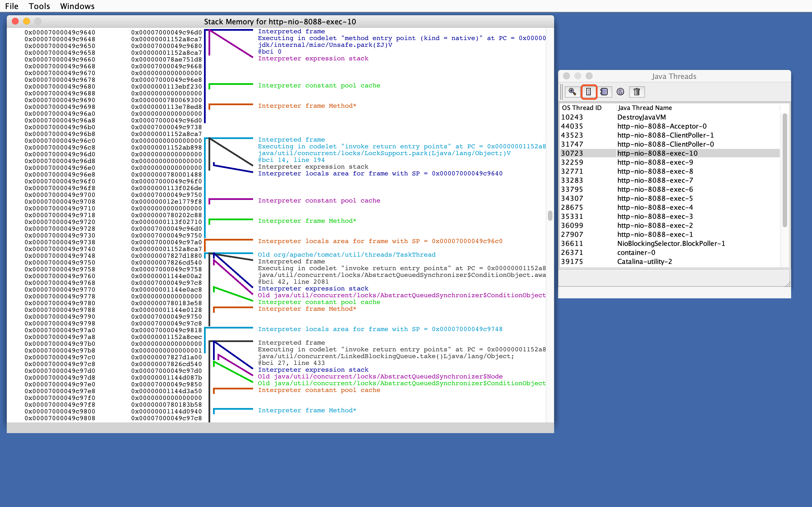The width and height of the screenshot is (812, 507).
Task: Click the Show Thread Information icon
Action: click(620, 92)
